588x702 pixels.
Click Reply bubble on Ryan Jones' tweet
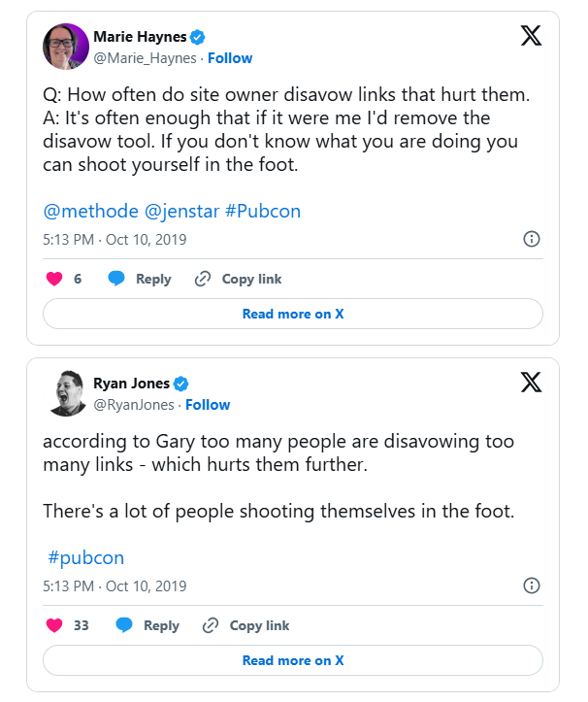[x=124, y=625]
